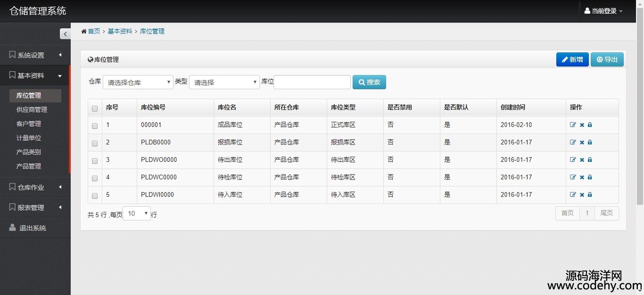The image size is (644, 295).
Task: Toggle the select-all checkbox in table header
Action: 95,109
